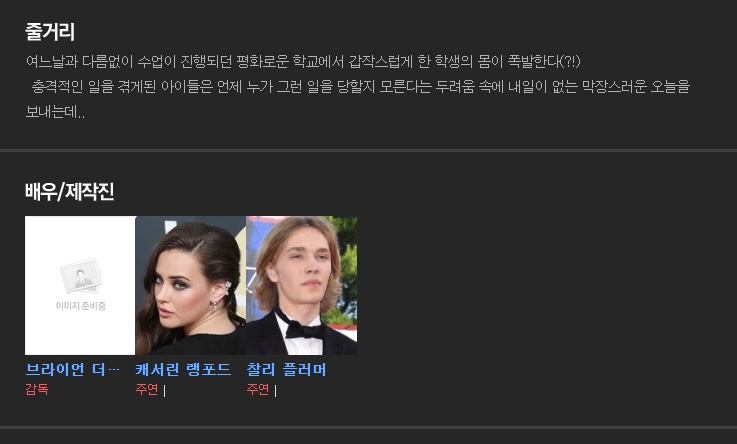
Task: Click the synopsis line starting with 충격적인
Action: pyautogui.click(x=361, y=87)
